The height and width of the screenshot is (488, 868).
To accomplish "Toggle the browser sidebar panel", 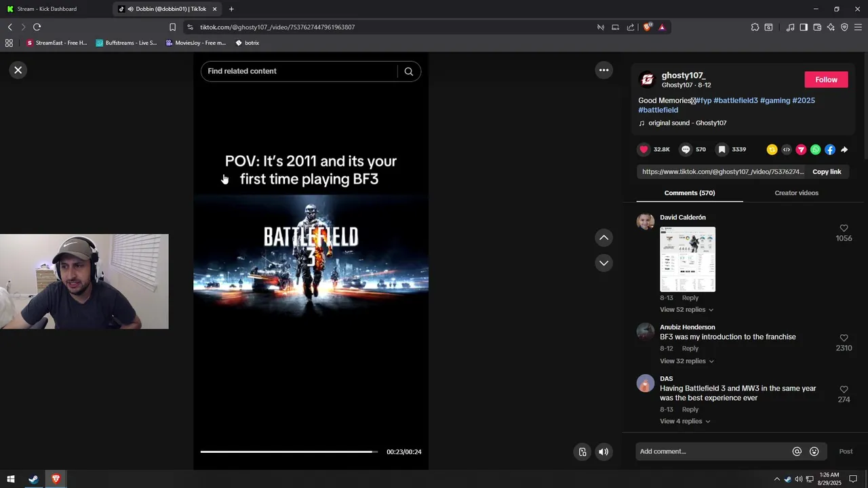I will (x=804, y=27).
